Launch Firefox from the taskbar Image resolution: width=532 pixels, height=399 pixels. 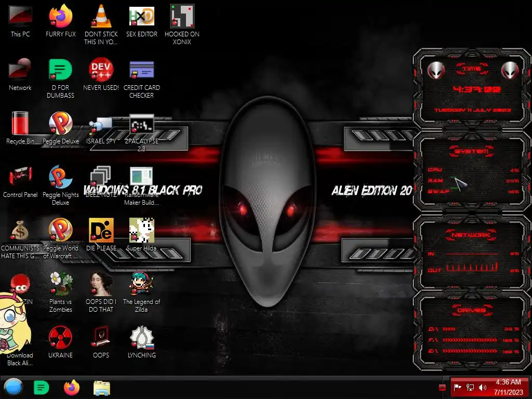click(x=72, y=388)
